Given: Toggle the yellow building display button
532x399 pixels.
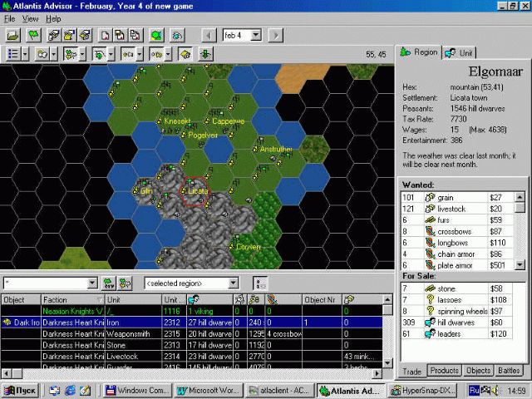Looking at the screenshot, I should 185,54.
